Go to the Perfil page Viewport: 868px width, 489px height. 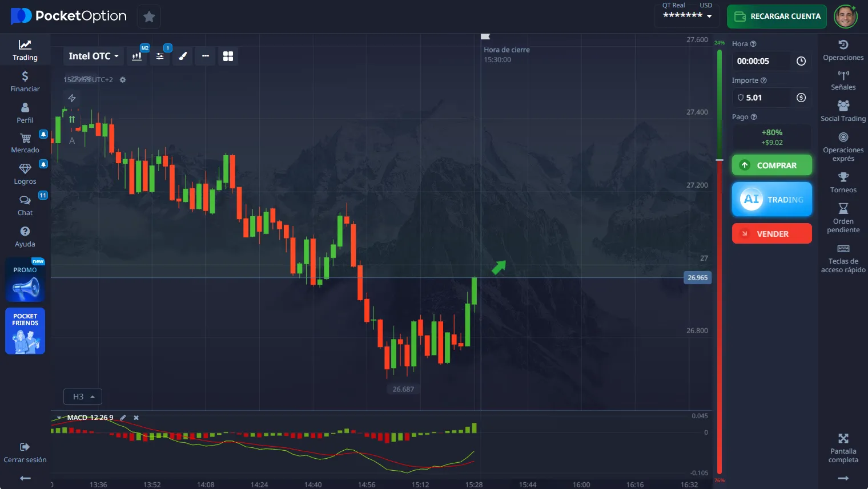point(25,113)
